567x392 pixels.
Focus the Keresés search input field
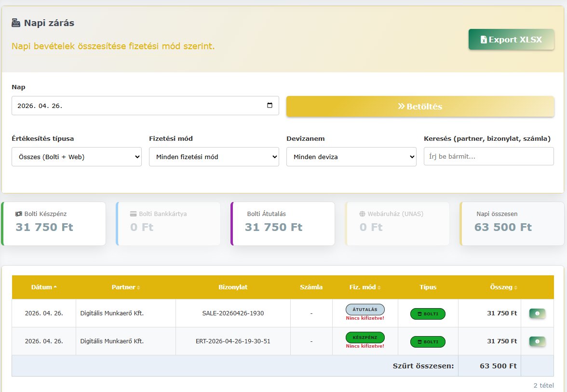488,157
